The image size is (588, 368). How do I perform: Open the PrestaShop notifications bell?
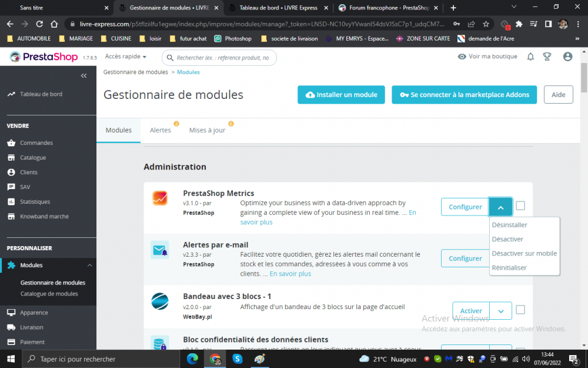pyautogui.click(x=530, y=56)
